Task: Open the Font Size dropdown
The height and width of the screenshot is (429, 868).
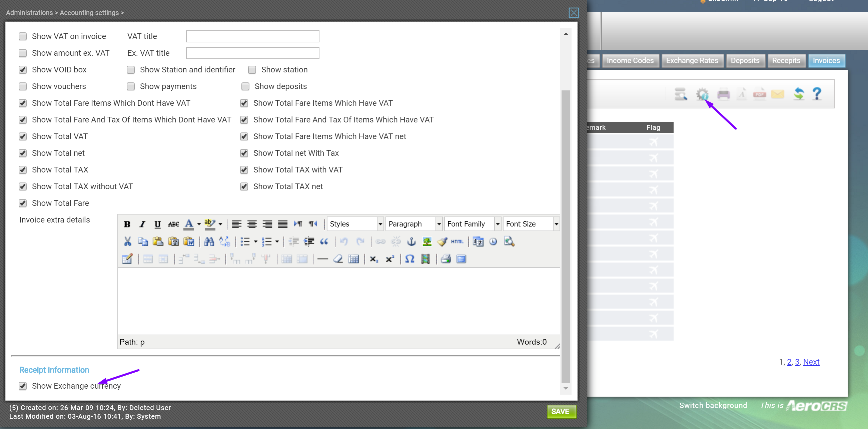Action: 532,224
